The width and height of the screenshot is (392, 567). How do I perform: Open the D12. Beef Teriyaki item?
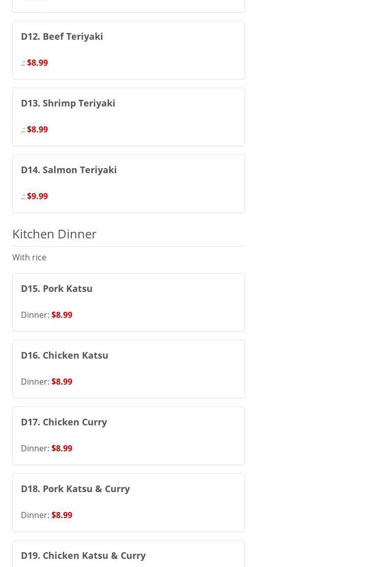[x=62, y=37]
